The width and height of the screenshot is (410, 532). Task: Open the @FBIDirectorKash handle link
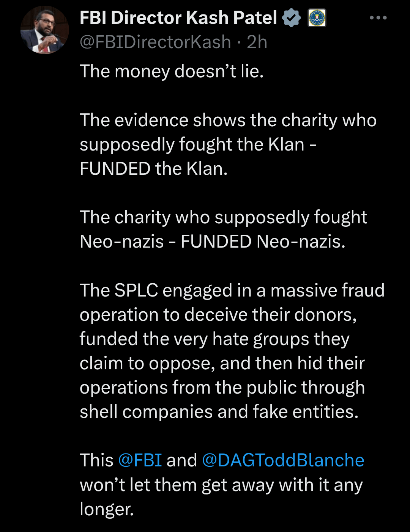[x=155, y=42]
